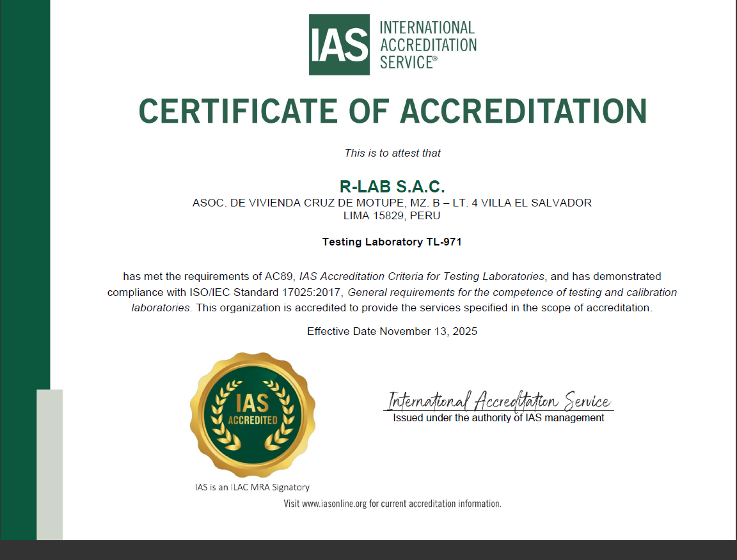The width and height of the screenshot is (737, 560).
Task: Click 'IAS Accreditation Criteria for Testing Laboratories' phrase
Action: pos(422,276)
